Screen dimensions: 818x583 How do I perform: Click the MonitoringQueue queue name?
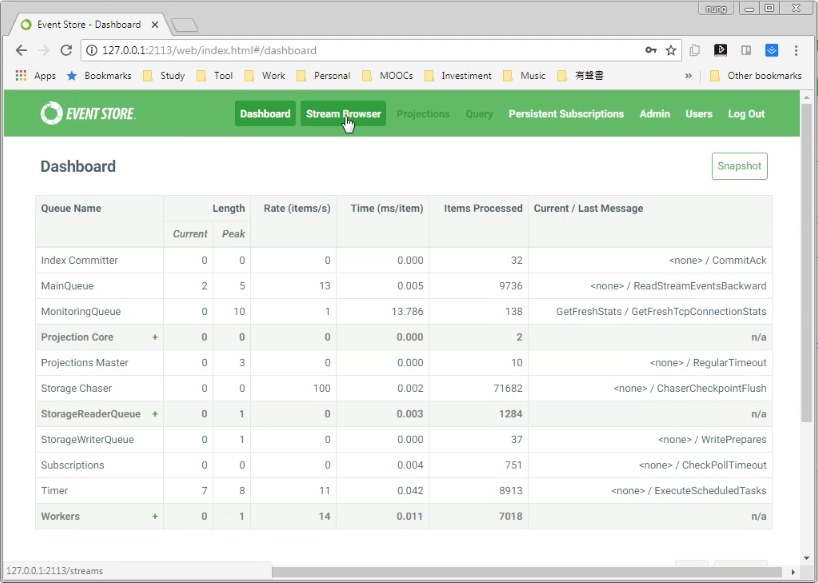[x=81, y=311]
